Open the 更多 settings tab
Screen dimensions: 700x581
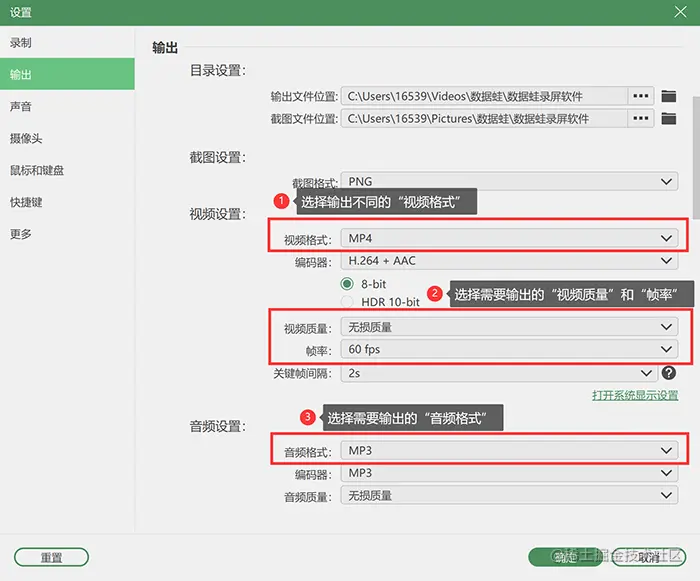click(67, 234)
